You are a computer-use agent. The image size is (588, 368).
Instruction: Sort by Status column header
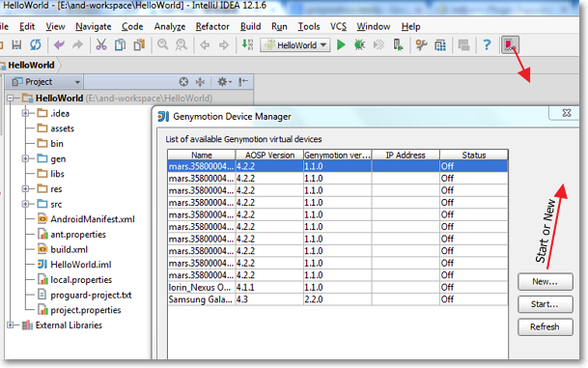tap(474, 155)
